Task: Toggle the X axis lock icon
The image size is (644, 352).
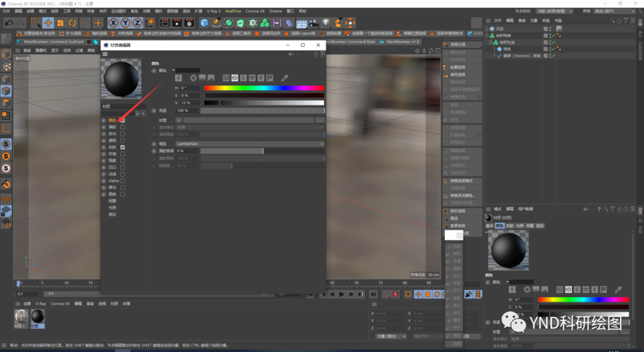Action: pyautogui.click(x=113, y=23)
